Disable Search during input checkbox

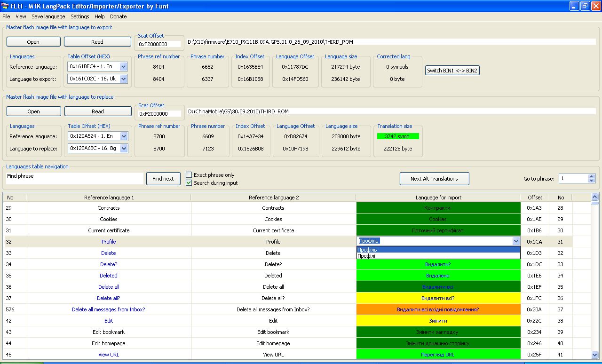(x=189, y=183)
